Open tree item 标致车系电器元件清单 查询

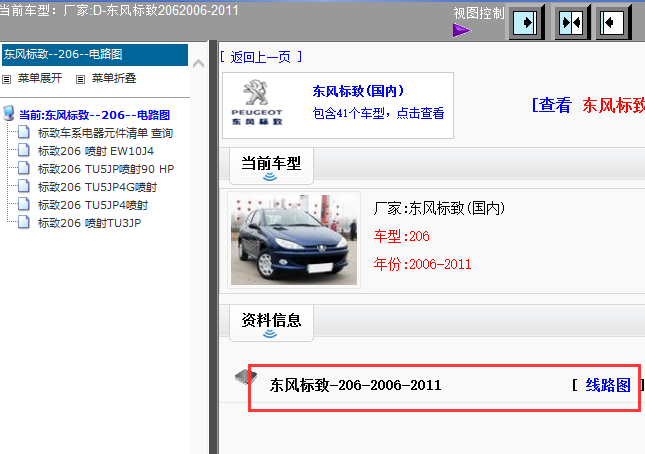point(105,133)
